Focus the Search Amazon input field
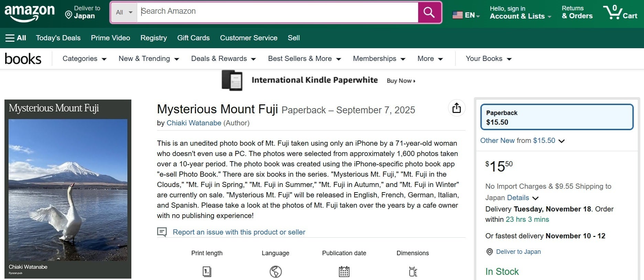 point(277,12)
